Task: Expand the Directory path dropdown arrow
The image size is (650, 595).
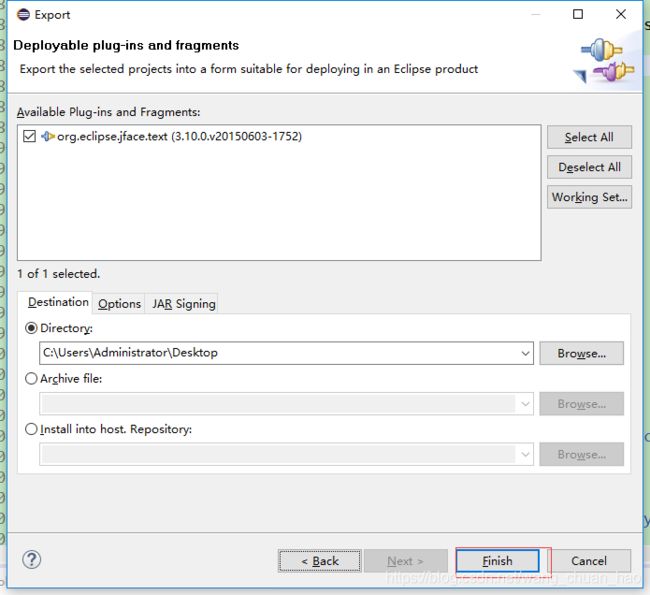Action: pos(525,353)
